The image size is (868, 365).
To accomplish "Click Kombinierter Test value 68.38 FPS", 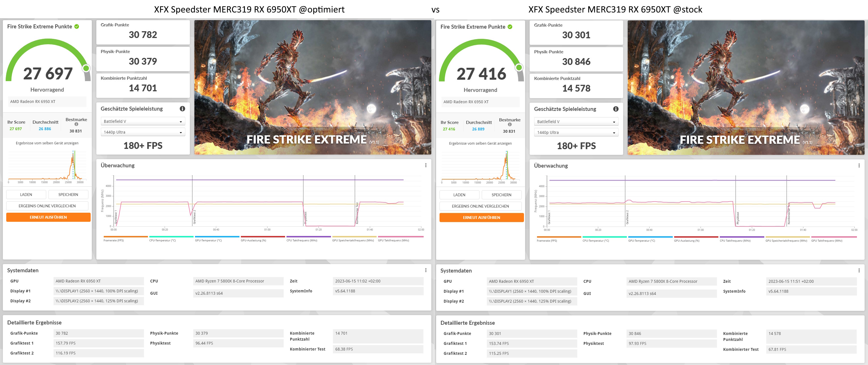I will [378, 349].
